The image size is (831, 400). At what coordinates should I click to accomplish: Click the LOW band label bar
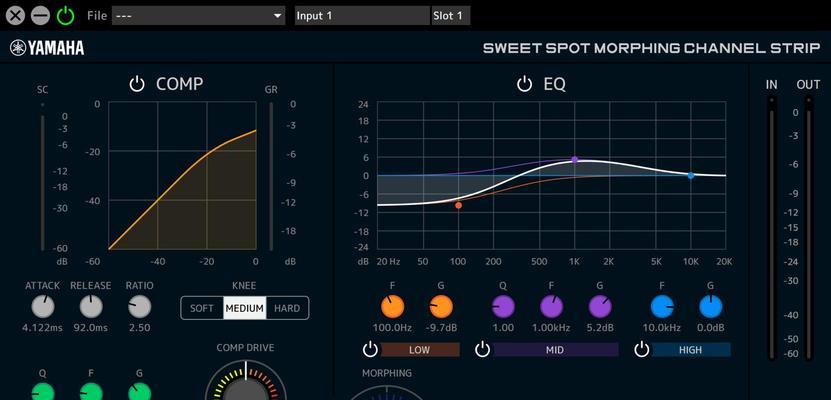click(420, 350)
